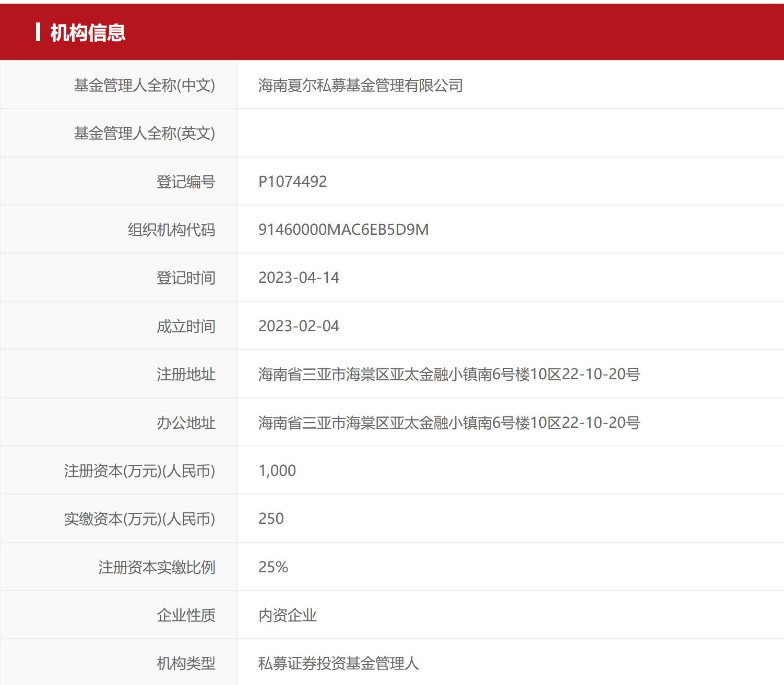The height and width of the screenshot is (685, 784).
Task: Click the 组织机构代码 label
Action: (172, 230)
